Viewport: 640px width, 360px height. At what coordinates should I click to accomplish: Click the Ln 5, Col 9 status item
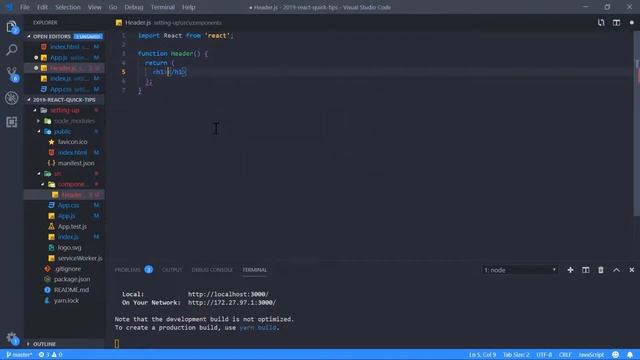(x=482, y=355)
